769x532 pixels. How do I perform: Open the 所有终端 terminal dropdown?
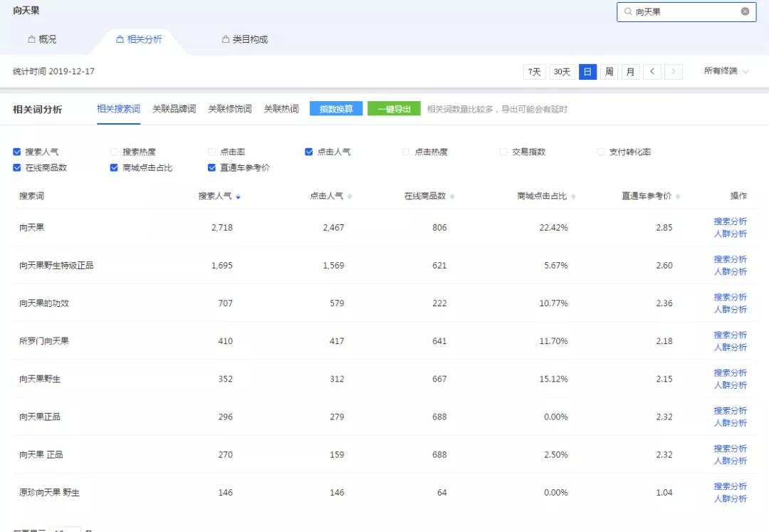(725, 71)
